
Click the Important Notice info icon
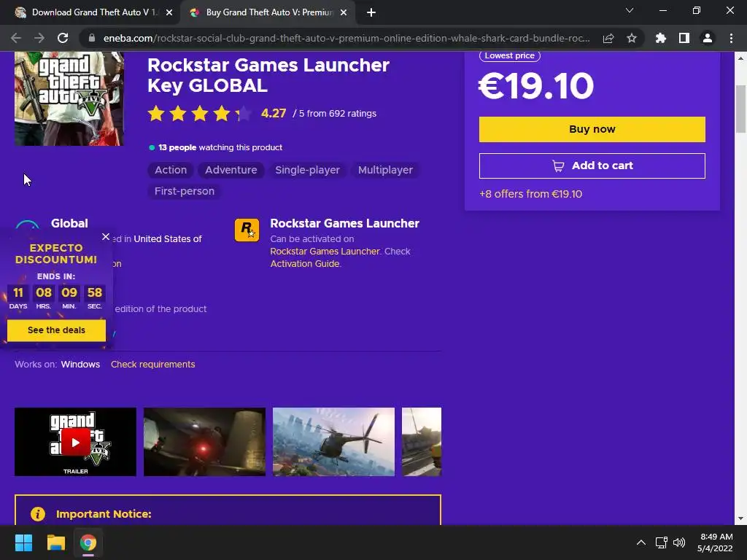tap(38, 514)
